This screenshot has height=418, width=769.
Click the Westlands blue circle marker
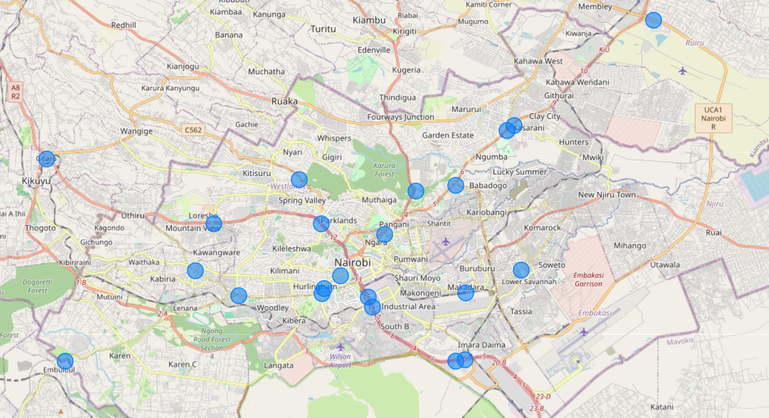[299, 180]
